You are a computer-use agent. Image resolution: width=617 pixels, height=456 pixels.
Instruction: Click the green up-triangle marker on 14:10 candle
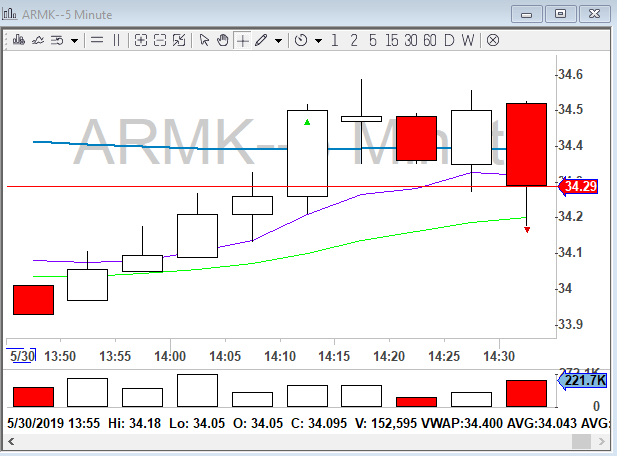(x=307, y=122)
